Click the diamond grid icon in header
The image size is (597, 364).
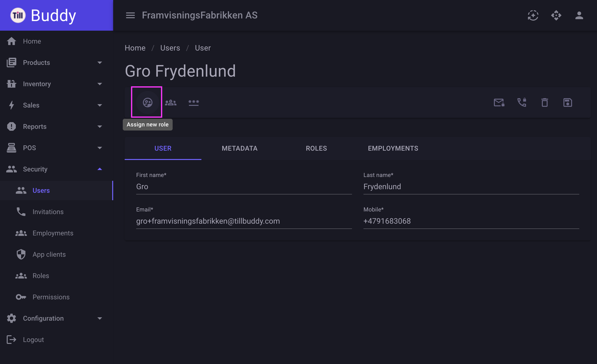click(x=556, y=15)
